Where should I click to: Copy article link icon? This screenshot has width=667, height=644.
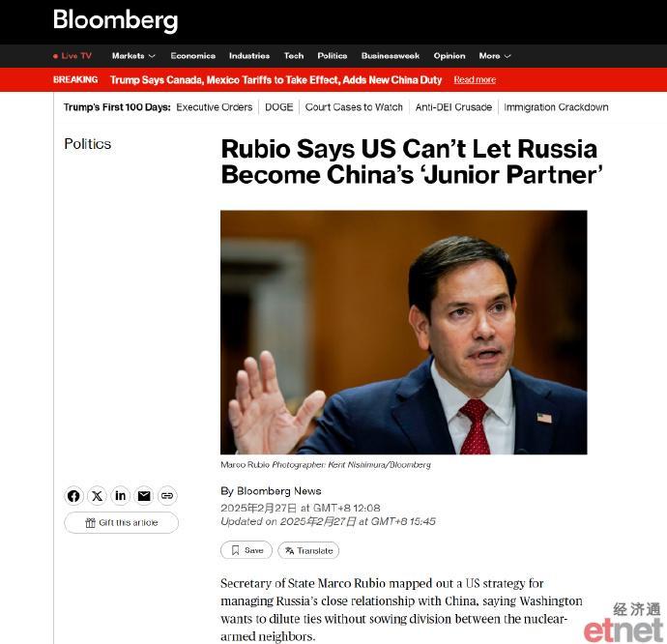pos(167,496)
